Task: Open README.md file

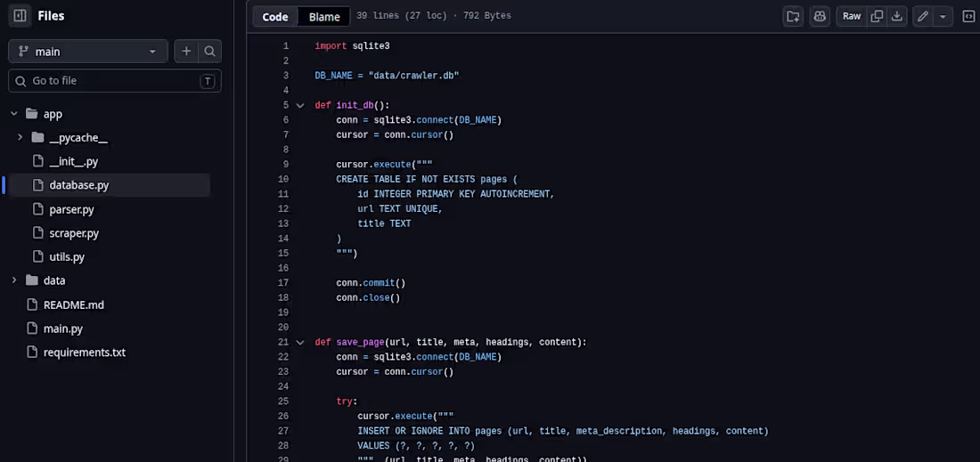Action: [x=74, y=305]
